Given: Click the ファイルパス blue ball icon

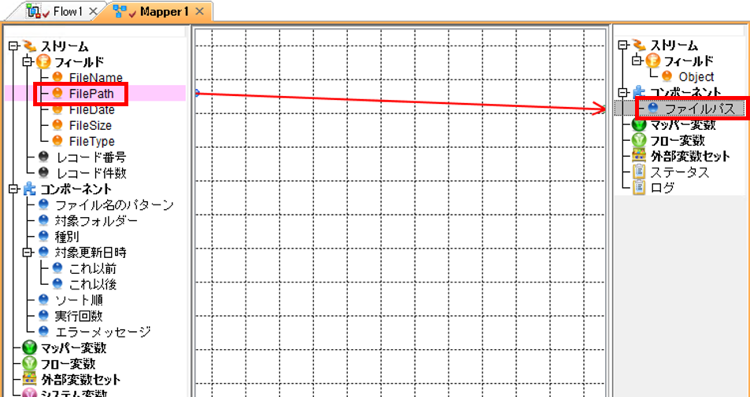Looking at the screenshot, I should click(x=653, y=109).
